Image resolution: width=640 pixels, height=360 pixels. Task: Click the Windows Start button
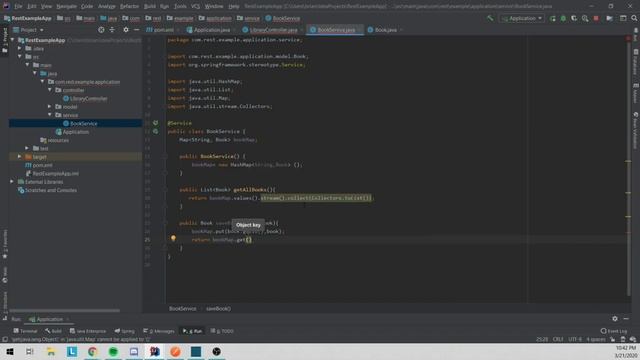[10, 351]
